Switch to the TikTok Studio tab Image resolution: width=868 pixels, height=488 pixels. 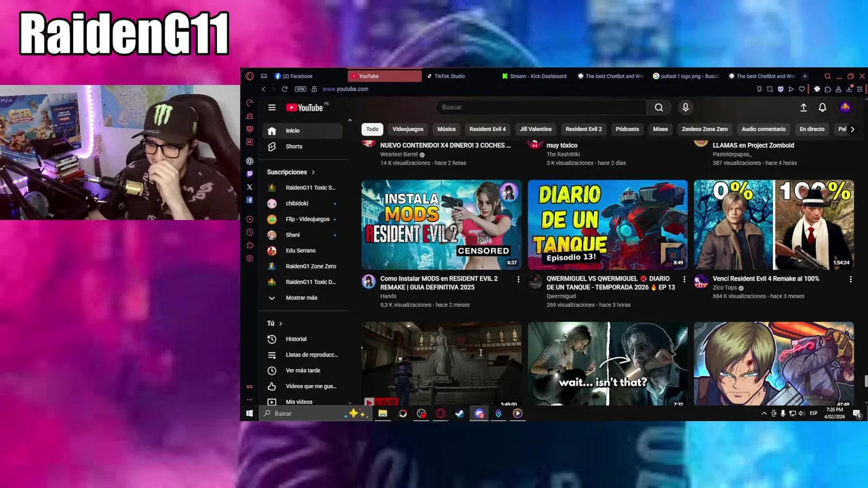[458, 76]
